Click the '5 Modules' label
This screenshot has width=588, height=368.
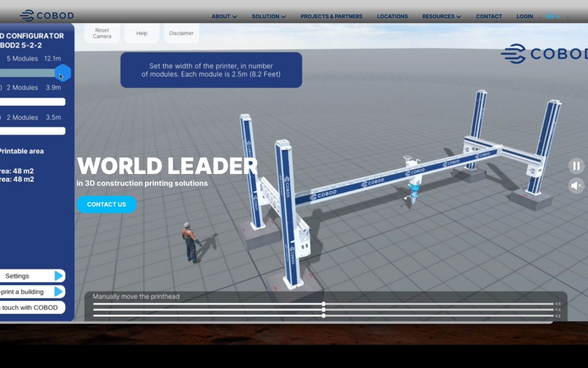click(22, 58)
